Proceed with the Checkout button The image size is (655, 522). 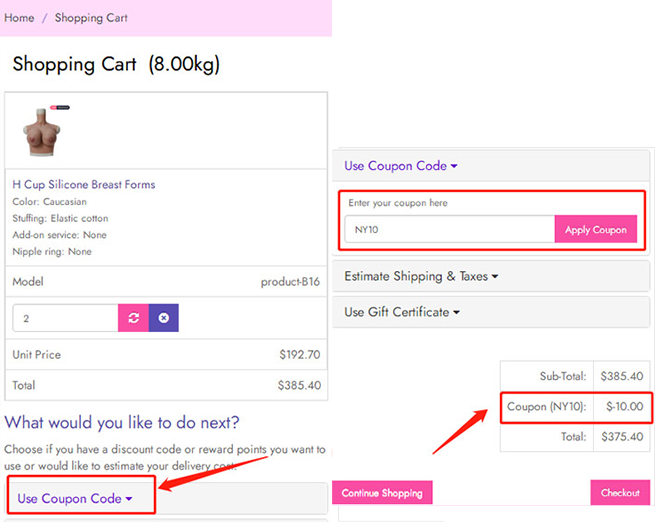620,493
